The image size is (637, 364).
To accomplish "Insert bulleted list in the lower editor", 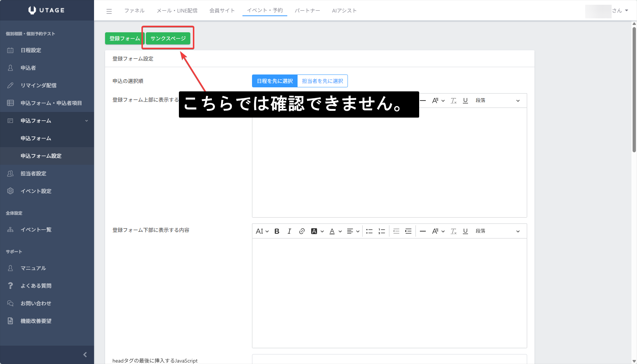I will (x=369, y=231).
